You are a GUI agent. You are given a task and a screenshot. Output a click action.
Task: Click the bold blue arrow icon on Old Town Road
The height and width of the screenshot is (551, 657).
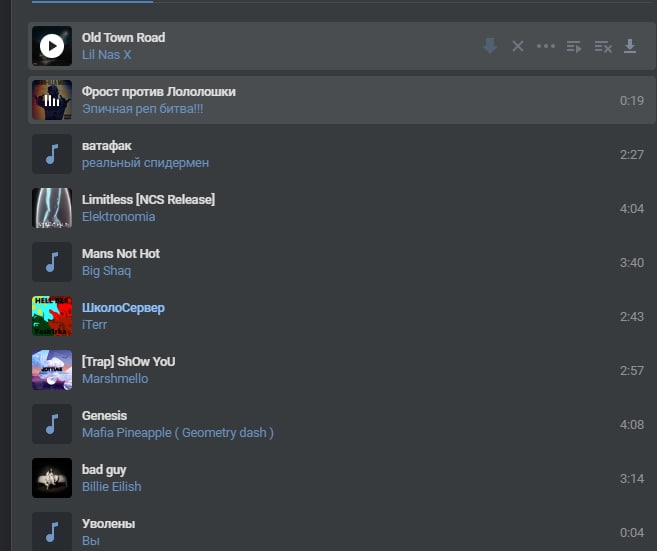click(490, 46)
